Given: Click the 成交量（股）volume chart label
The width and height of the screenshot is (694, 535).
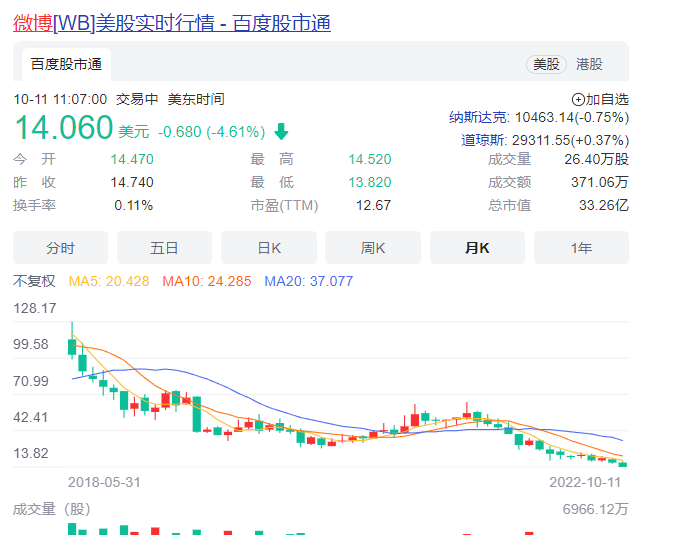Looking at the screenshot, I should pos(52,509).
